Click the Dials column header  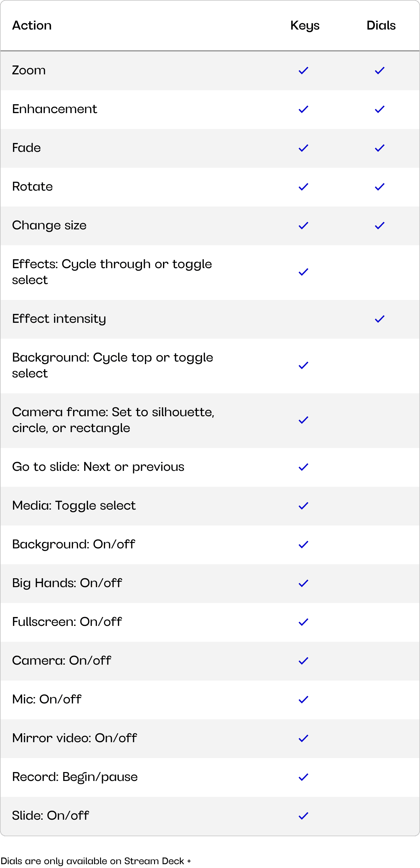pyautogui.click(x=381, y=26)
